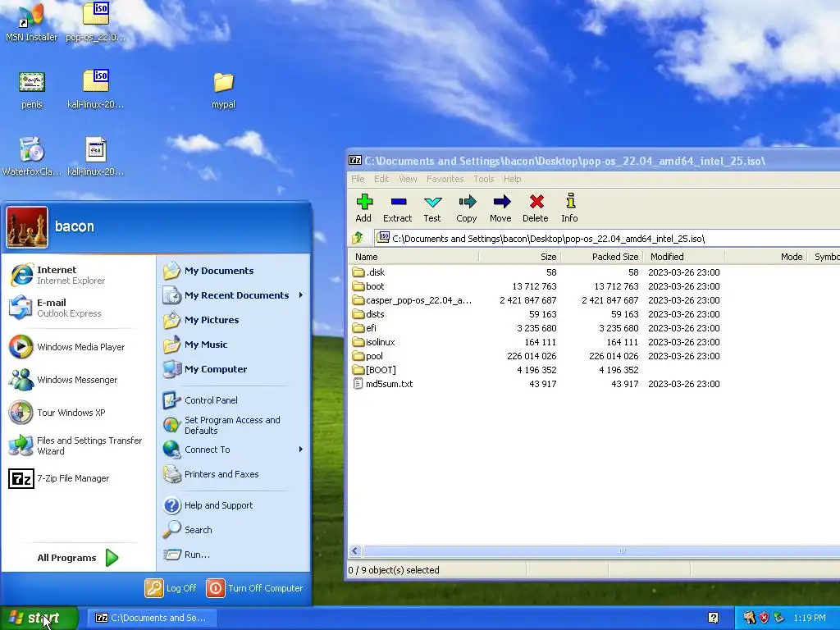The image size is (840, 630).
Task: Expand the Connect To submenu
Action: tap(234, 450)
